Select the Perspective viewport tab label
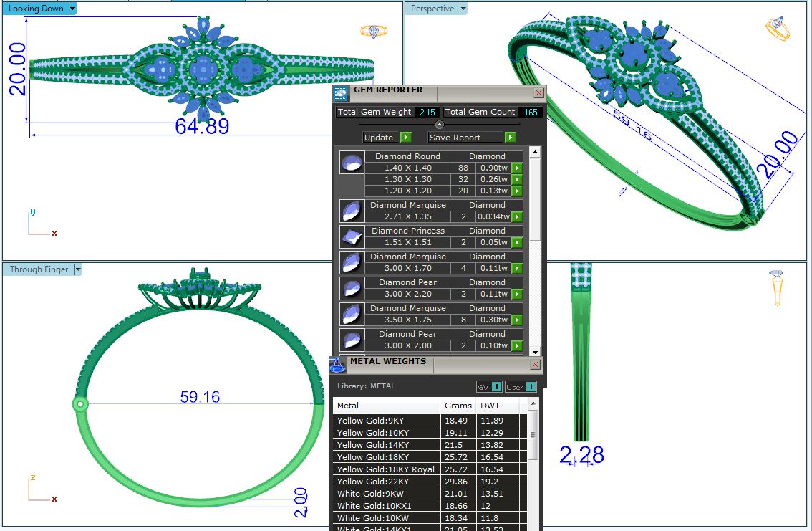The height and width of the screenshot is (531, 812). [432, 9]
